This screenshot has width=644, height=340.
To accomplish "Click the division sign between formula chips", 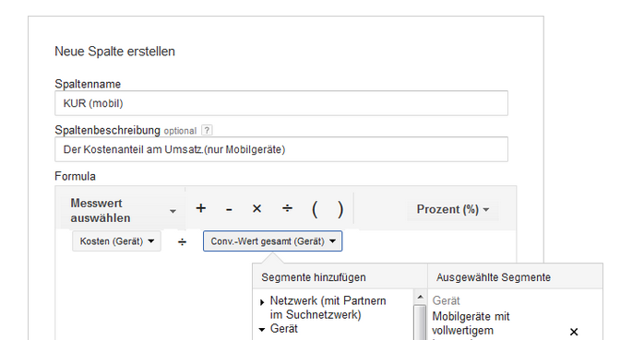I will coord(182,241).
